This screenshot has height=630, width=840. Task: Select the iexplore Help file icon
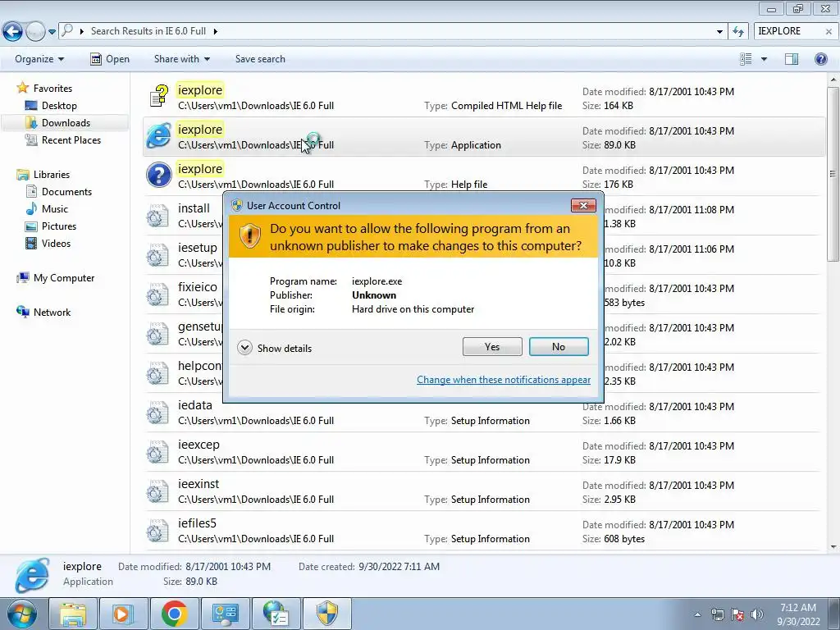click(159, 176)
